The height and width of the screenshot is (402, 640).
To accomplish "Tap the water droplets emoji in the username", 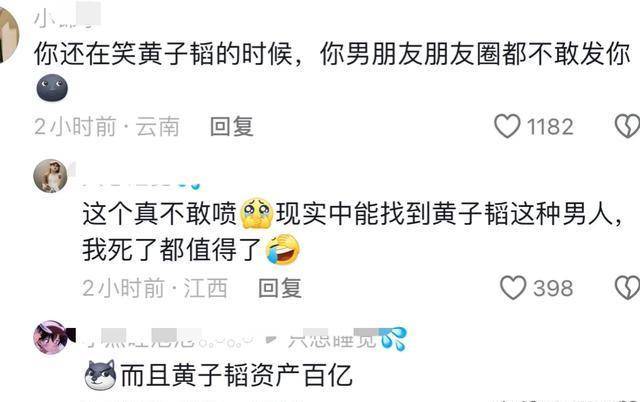I will click(x=393, y=339).
